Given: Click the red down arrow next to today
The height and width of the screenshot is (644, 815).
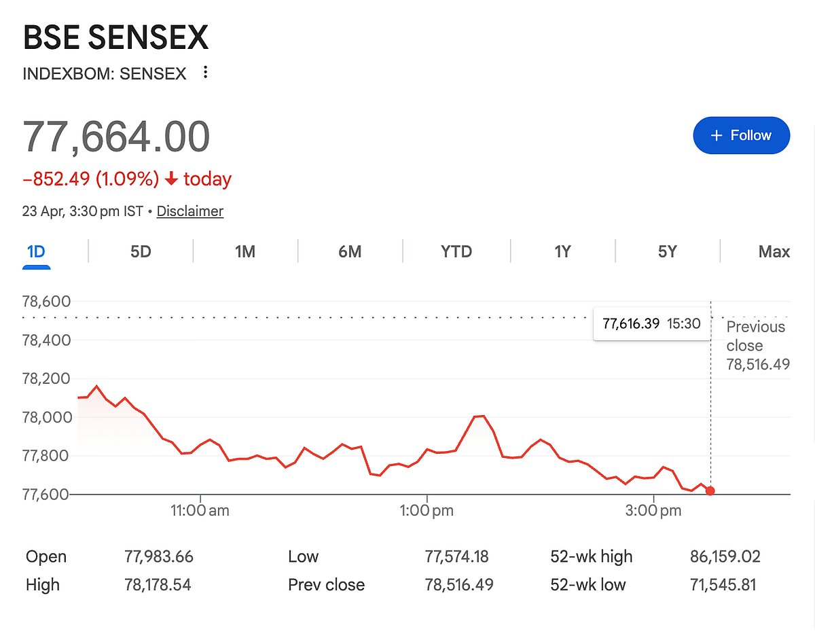Looking at the screenshot, I should (x=171, y=179).
